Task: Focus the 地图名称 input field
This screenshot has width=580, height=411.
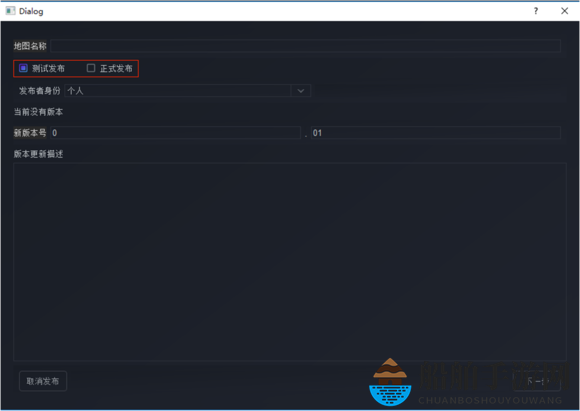Action: click(x=306, y=46)
